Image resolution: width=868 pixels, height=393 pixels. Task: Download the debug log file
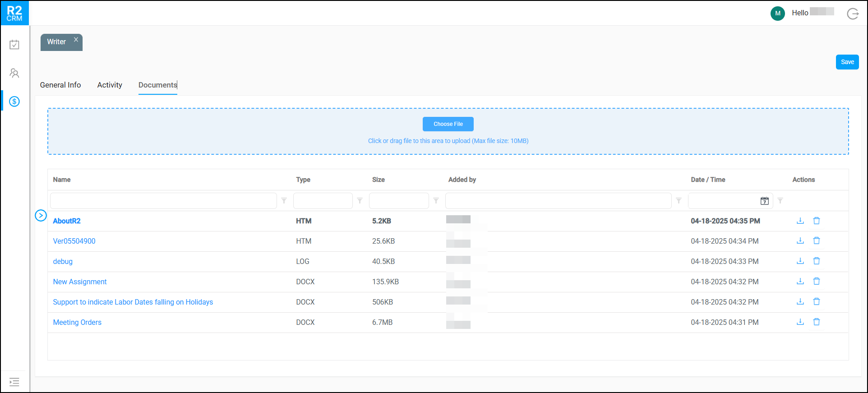click(800, 261)
